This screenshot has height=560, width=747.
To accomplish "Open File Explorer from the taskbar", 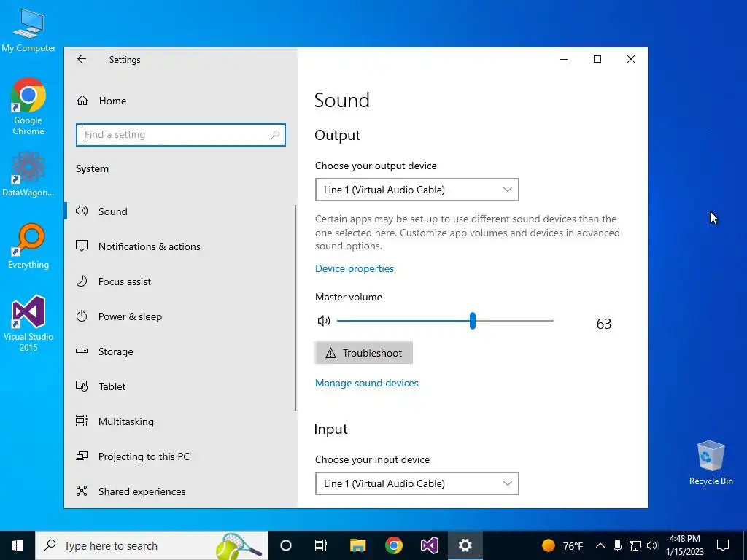I will (357, 545).
